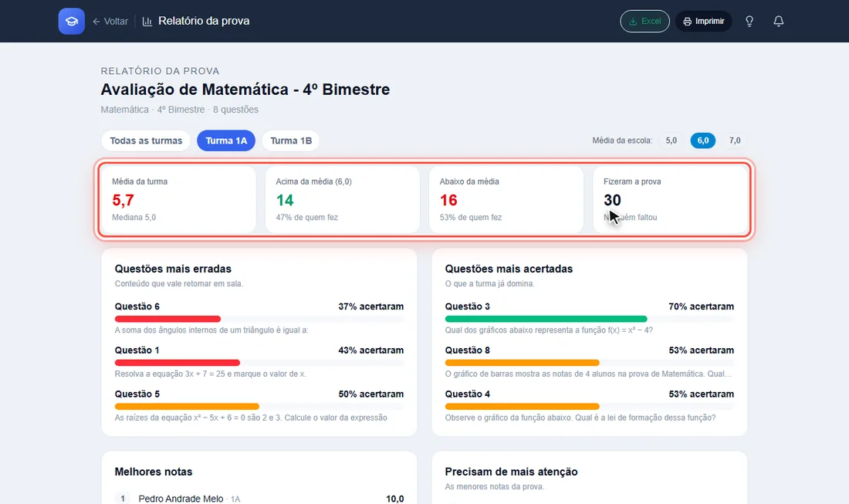Screen dimensions: 849x504
Task: Set school average to 7,0
Action: 735,140
